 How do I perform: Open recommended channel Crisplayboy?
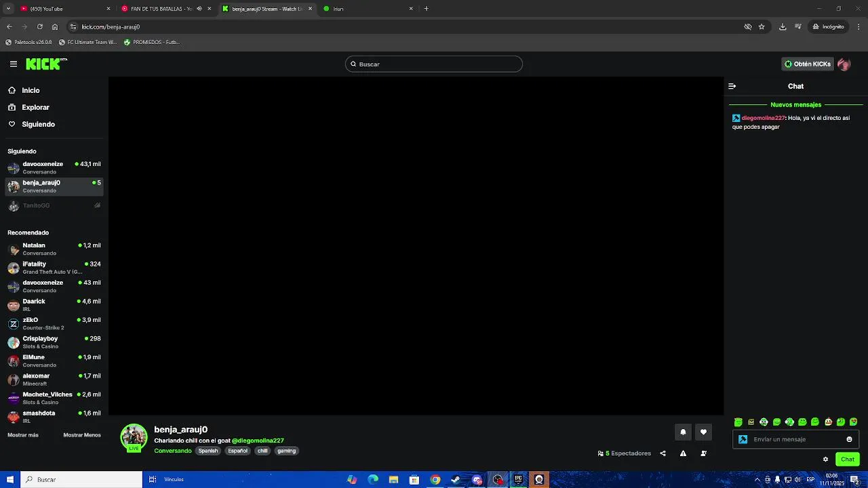[x=54, y=342]
